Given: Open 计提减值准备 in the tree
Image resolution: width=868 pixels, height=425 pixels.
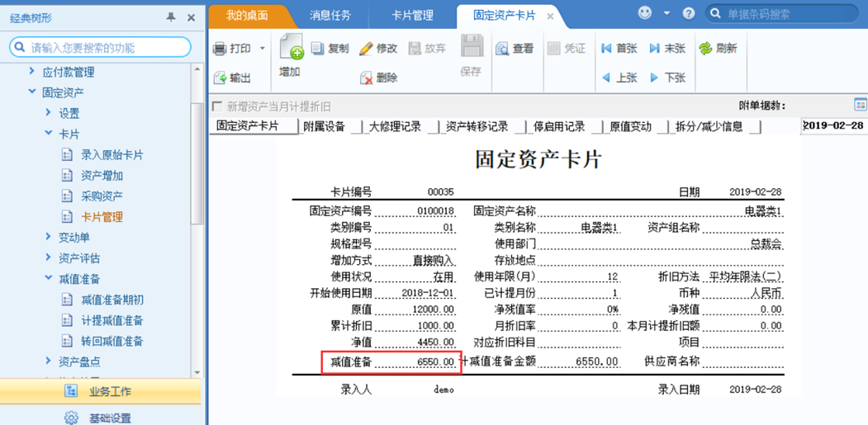Looking at the screenshot, I should 111,320.
